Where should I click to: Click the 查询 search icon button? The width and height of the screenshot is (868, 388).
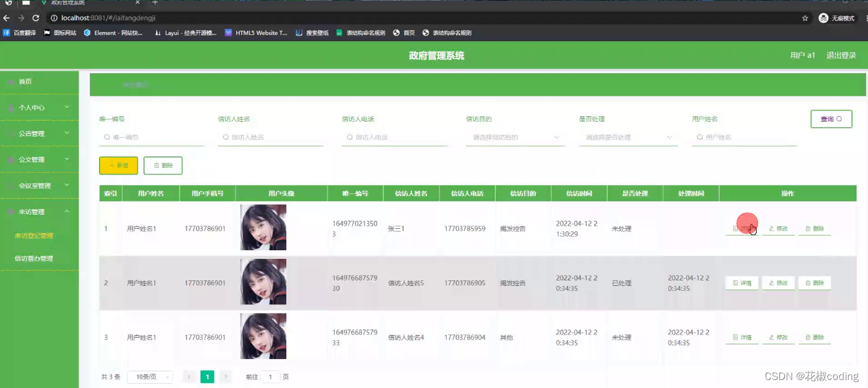click(x=831, y=119)
